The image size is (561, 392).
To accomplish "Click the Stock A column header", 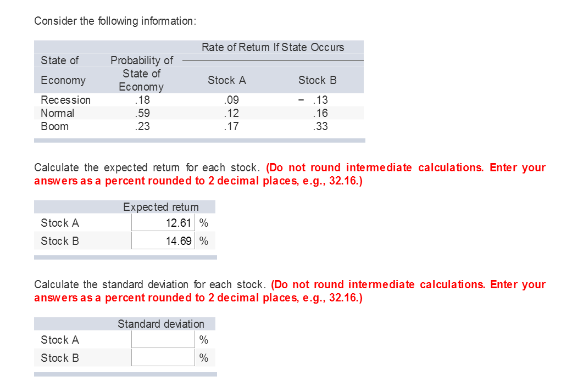I will (x=227, y=80).
